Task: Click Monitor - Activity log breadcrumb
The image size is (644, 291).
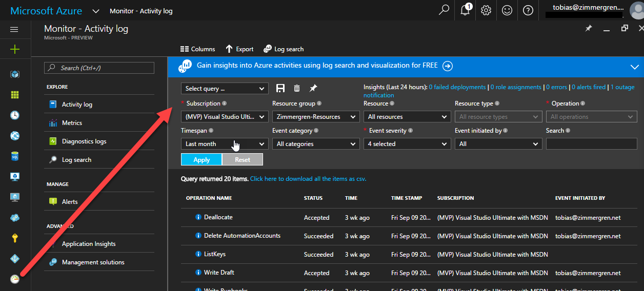Action: point(141,11)
